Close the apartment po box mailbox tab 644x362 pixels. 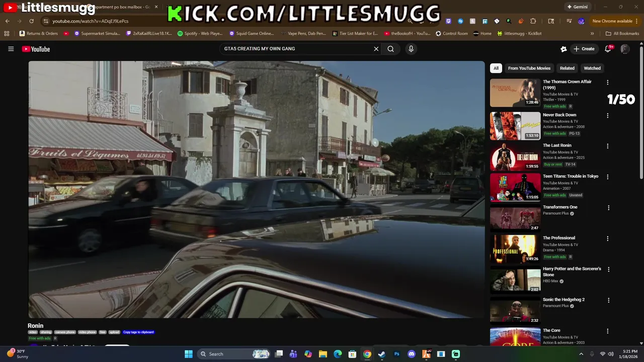click(156, 7)
